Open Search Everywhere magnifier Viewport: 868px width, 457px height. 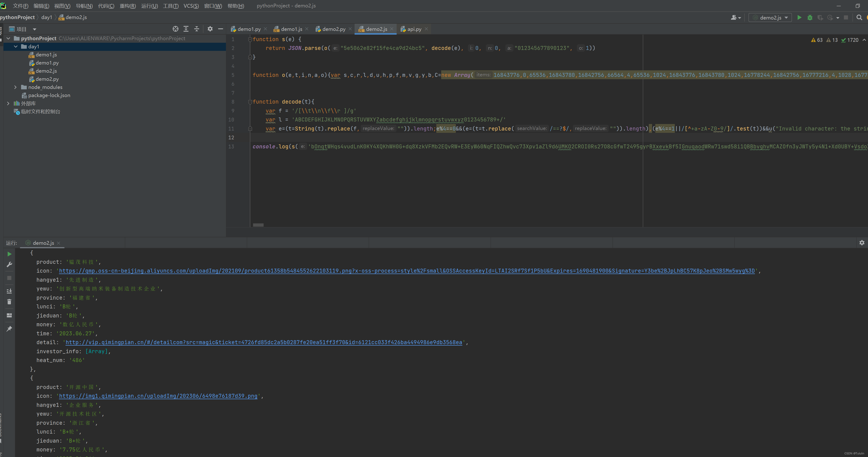coord(859,17)
